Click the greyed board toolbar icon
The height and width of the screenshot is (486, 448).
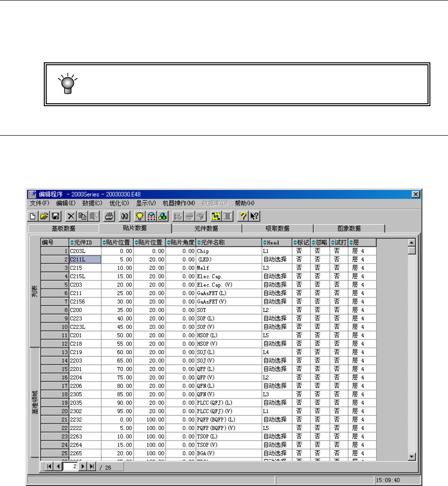(178, 216)
